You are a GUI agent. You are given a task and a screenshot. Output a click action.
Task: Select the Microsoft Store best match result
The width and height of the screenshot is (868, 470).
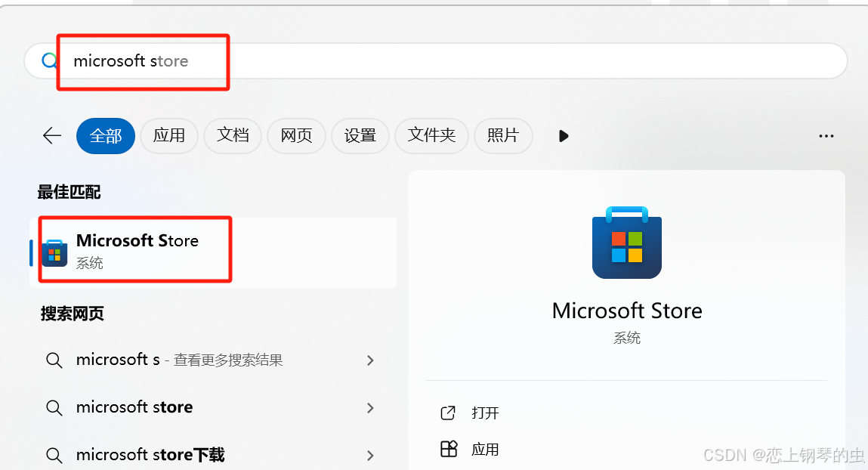point(136,249)
